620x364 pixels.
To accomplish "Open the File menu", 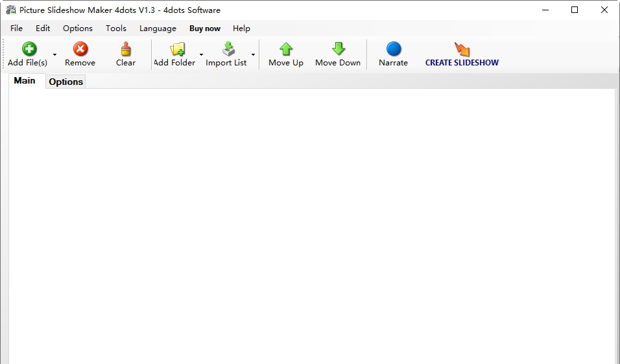I will [17, 28].
